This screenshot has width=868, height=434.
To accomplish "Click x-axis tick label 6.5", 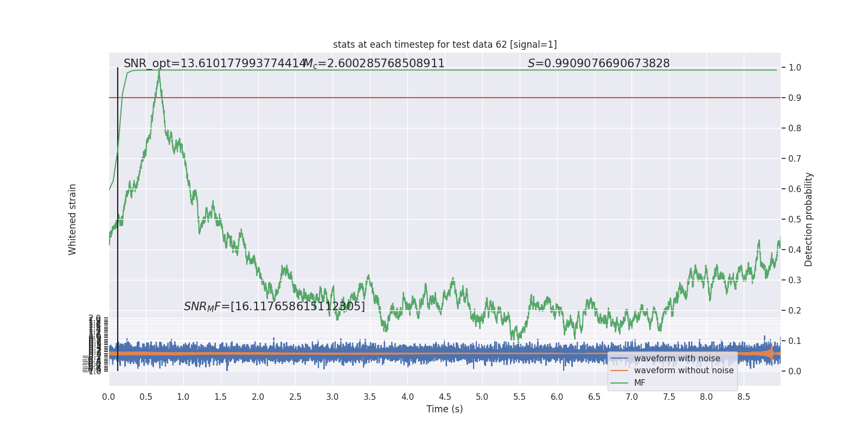I will tap(595, 397).
